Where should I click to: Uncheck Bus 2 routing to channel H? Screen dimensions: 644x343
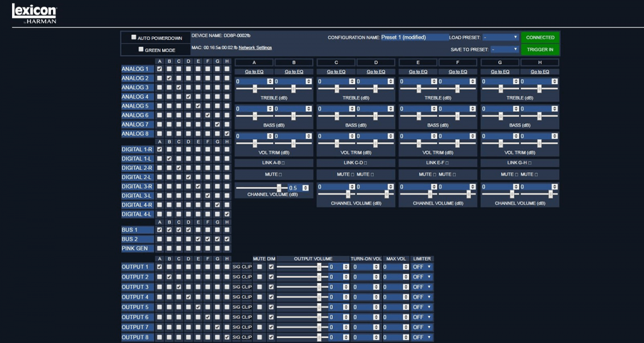(227, 239)
